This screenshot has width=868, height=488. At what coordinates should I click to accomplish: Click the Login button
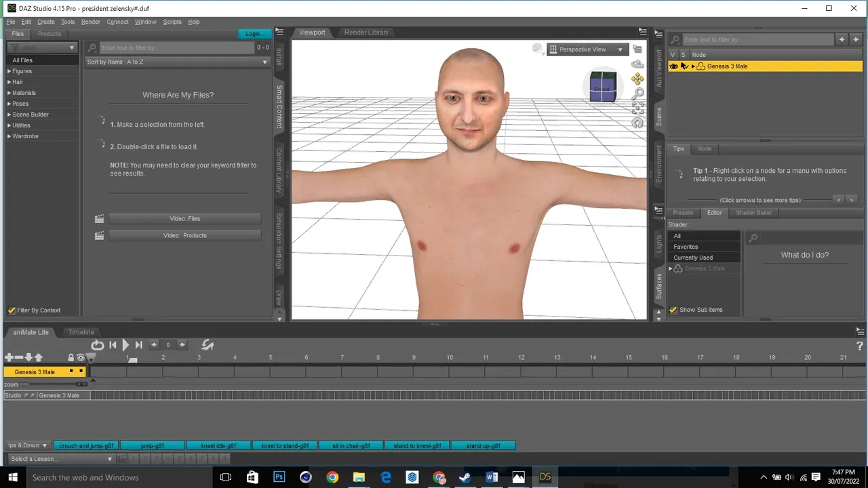pos(254,34)
